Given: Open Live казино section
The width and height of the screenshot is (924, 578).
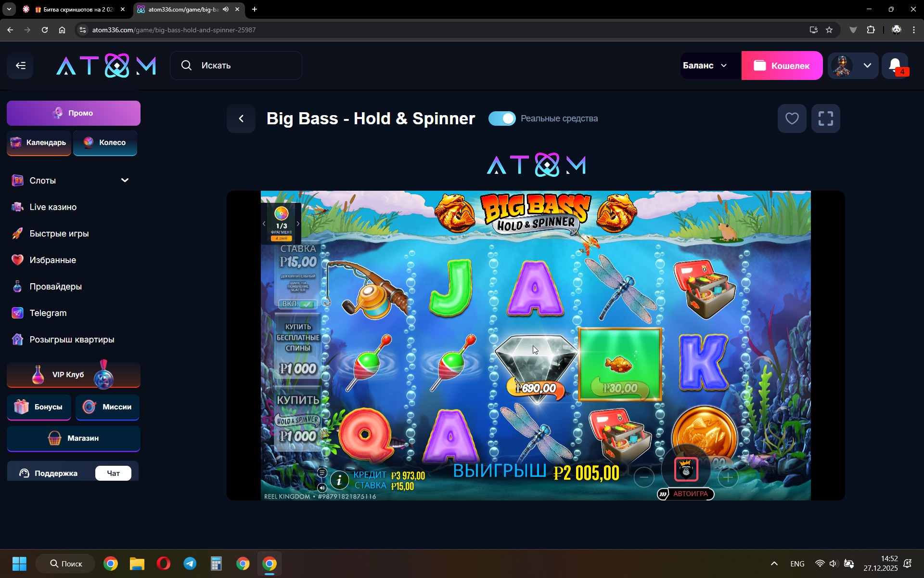Looking at the screenshot, I should (x=53, y=207).
